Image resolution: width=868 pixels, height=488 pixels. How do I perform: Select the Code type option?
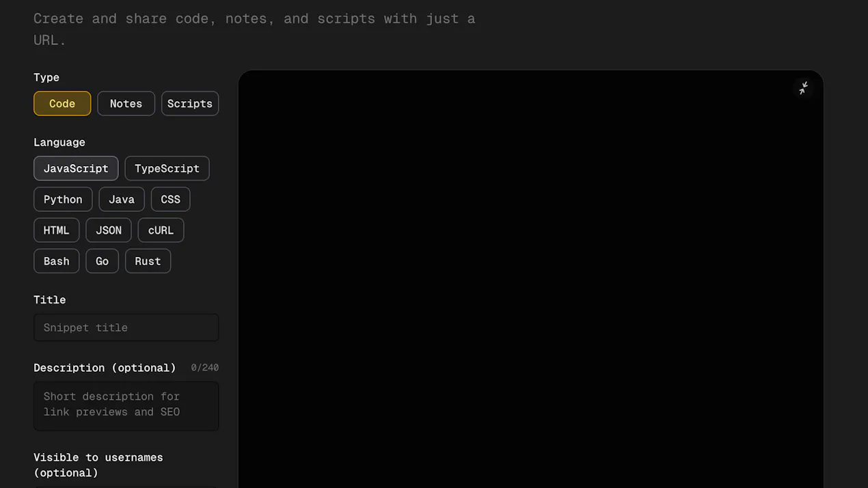pos(62,104)
